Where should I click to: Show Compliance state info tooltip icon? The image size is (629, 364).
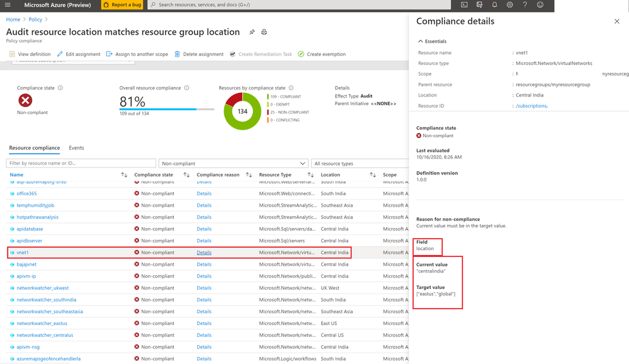point(60,88)
